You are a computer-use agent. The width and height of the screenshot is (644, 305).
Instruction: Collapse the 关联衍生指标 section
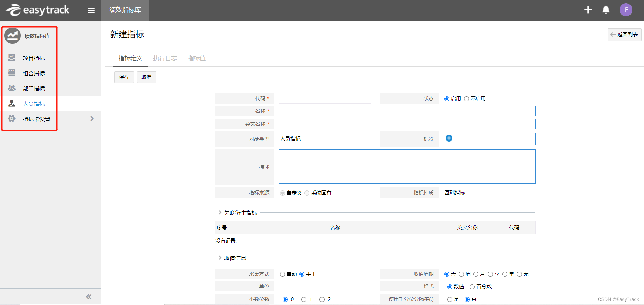pos(220,213)
